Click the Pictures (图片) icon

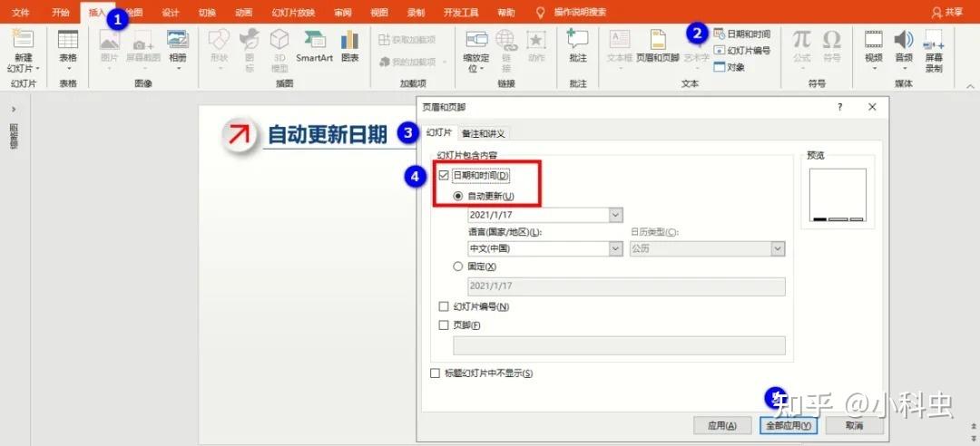tap(110, 39)
